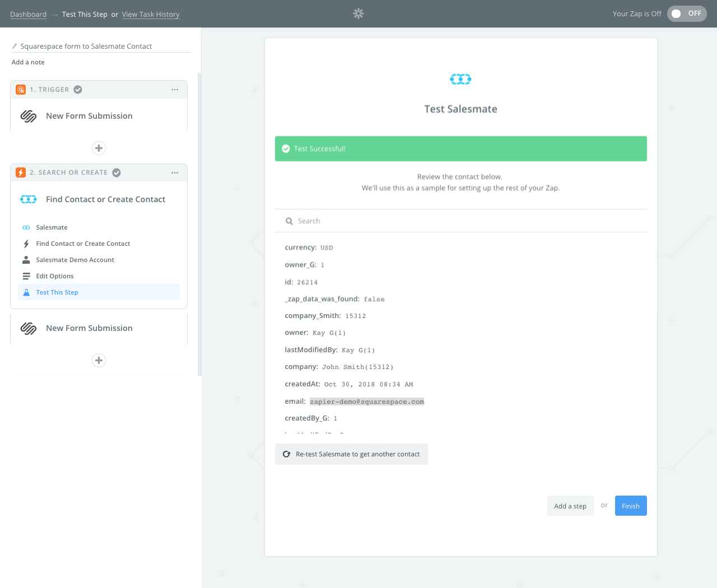The height and width of the screenshot is (588, 717).
Task: Click the Salesmate logo above Test Salesmate
Action: (460, 79)
